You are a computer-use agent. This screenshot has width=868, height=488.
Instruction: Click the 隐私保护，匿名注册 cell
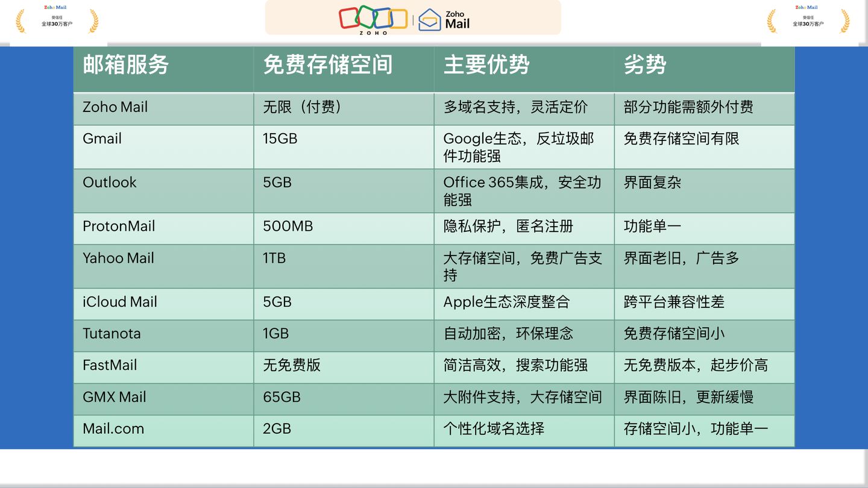point(524,228)
